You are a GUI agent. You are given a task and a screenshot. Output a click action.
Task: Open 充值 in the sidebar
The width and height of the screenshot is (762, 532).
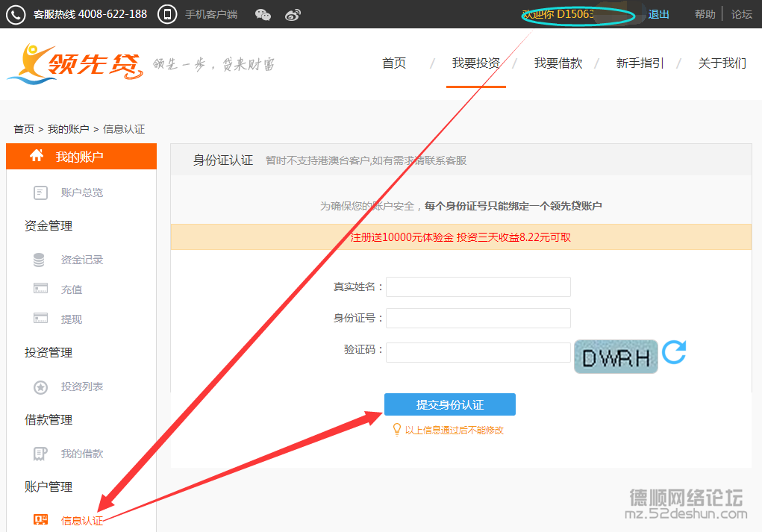(x=71, y=290)
